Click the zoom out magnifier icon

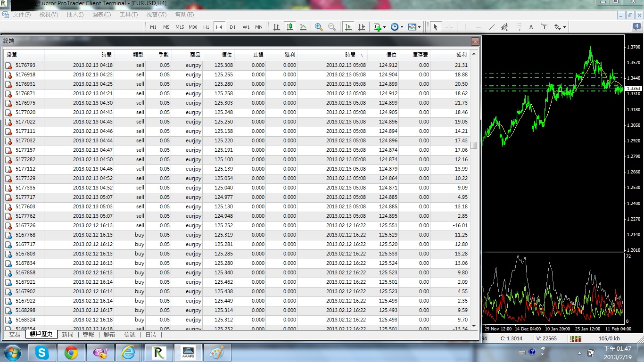(332, 27)
